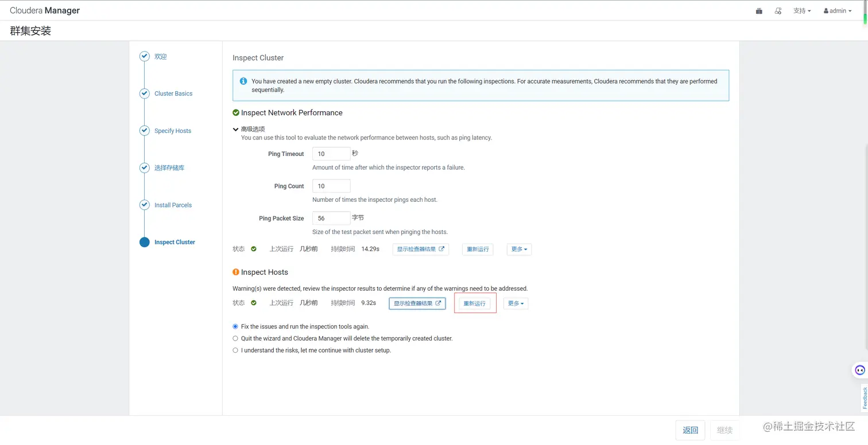868x445 pixels.
Task: Click the Cluster Basics checkmark circle
Action: point(145,93)
